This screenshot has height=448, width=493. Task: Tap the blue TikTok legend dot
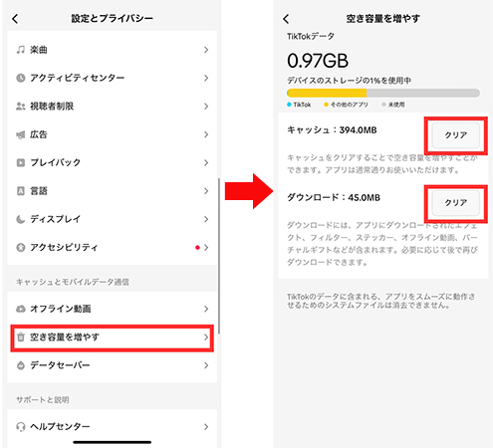[289, 105]
